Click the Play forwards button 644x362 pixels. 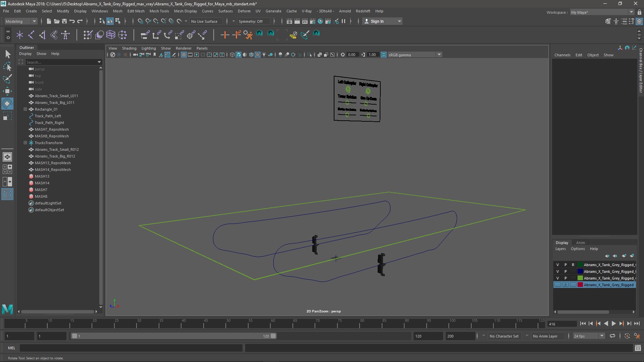point(613,324)
